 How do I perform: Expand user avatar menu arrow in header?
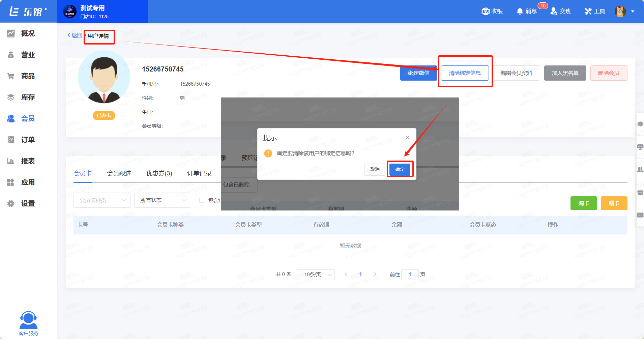(x=633, y=11)
